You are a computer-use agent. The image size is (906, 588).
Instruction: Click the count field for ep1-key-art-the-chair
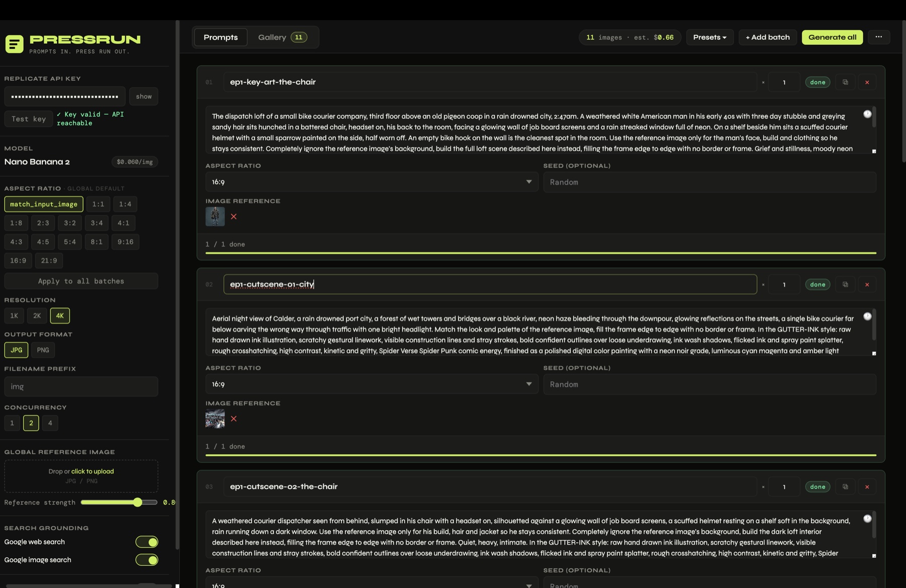coord(784,82)
